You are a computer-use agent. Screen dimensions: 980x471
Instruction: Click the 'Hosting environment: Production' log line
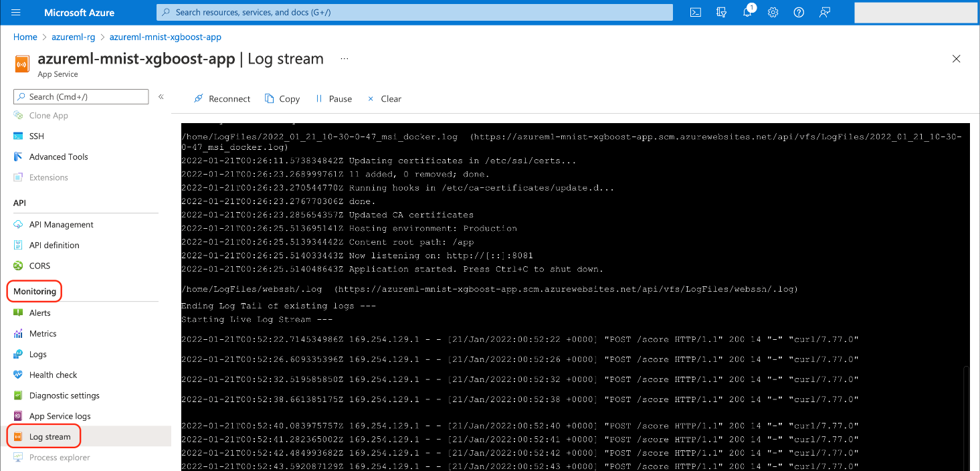(x=349, y=228)
